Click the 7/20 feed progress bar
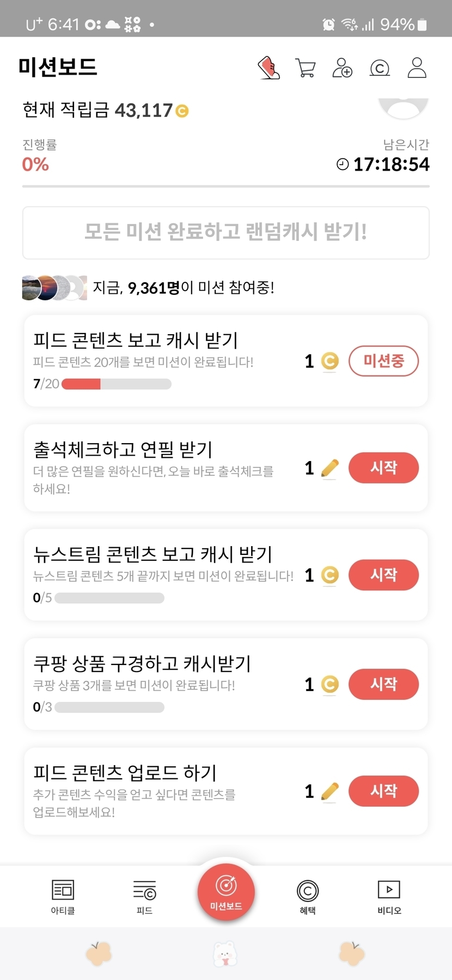This screenshot has height=980, width=452. pyautogui.click(x=116, y=384)
